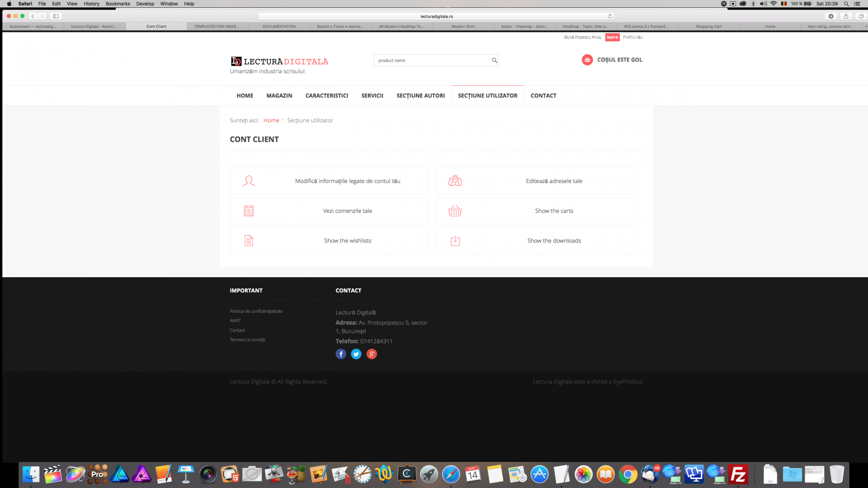Click the red shopping basket cart icon
The height and width of the screenshot is (488, 868).
tap(587, 60)
